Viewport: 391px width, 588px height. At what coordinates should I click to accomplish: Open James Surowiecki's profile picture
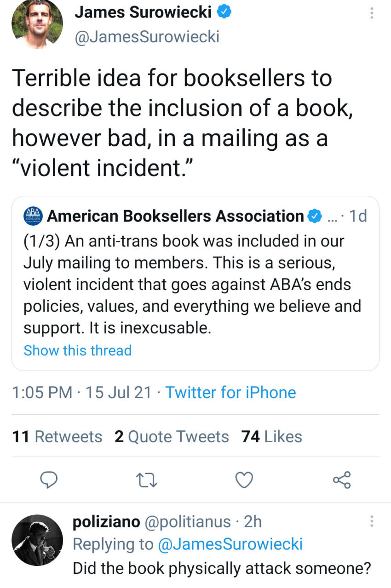click(x=37, y=23)
